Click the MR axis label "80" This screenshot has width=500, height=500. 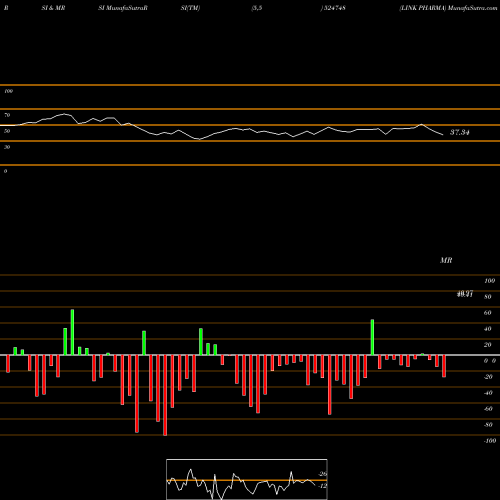tap(488, 297)
